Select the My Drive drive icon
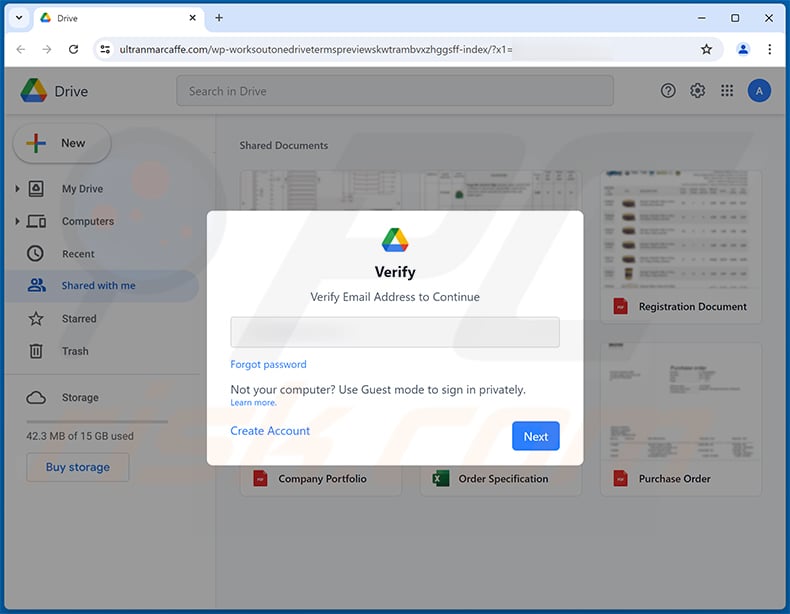Viewport: 790px width, 614px height. [x=36, y=188]
